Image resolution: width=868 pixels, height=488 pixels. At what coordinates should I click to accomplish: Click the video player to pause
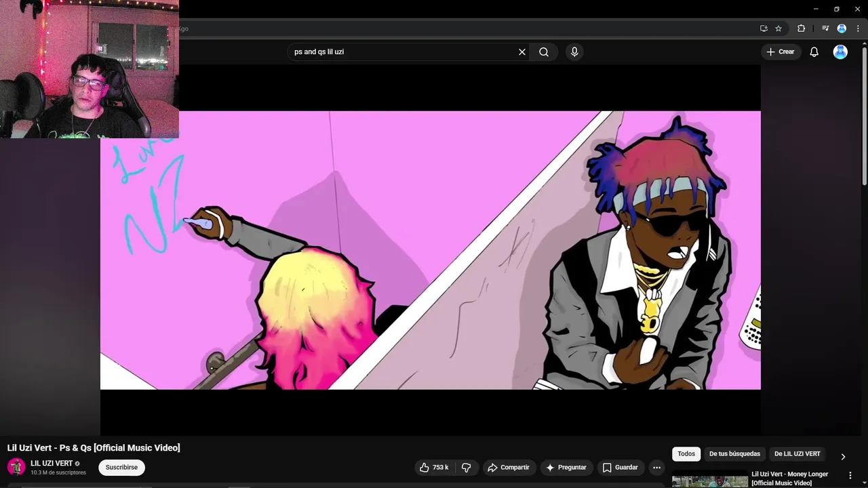click(x=431, y=250)
